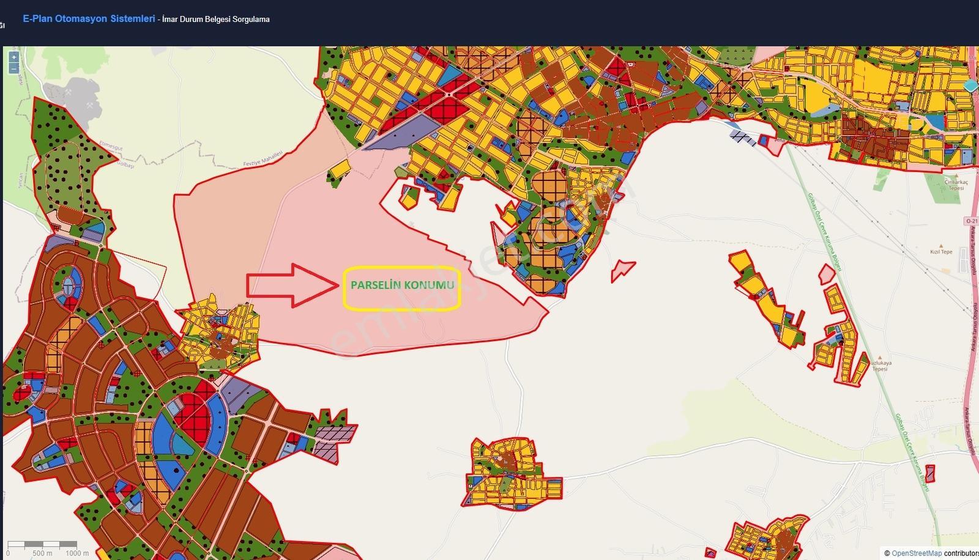Click the cyan diamond marker at right edge
The height and width of the screenshot is (560, 979).
coord(971,86)
